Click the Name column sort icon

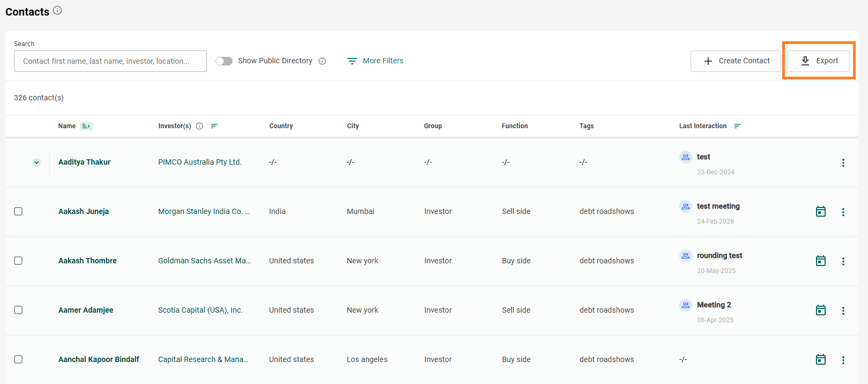click(x=86, y=126)
